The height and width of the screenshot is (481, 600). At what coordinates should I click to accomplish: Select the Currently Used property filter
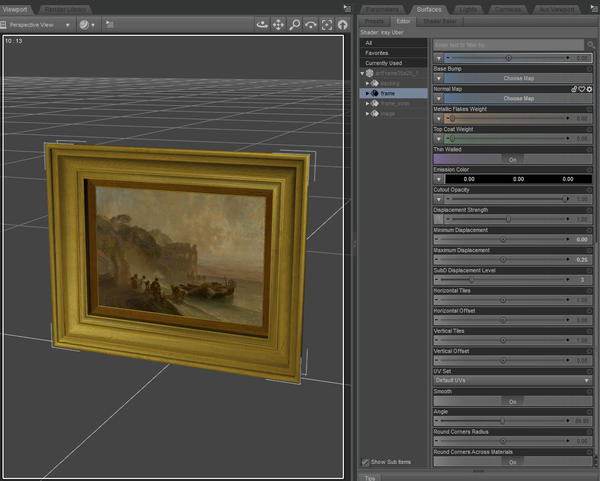(393, 63)
